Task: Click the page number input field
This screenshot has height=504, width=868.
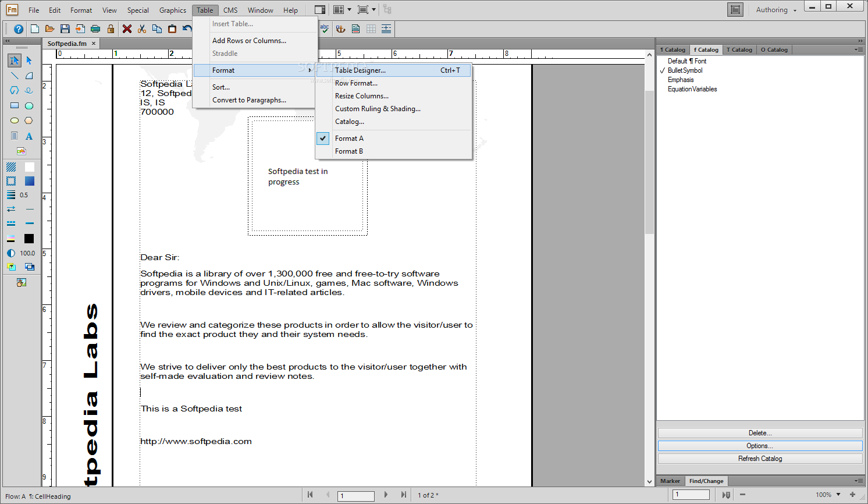Action: click(356, 496)
